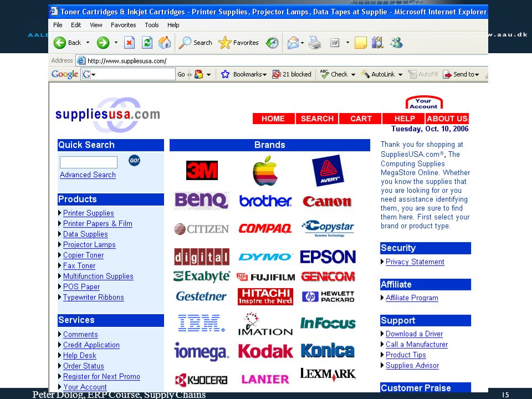Select the IBM brand logo
This screenshot has width=532, height=399.
coord(201,323)
